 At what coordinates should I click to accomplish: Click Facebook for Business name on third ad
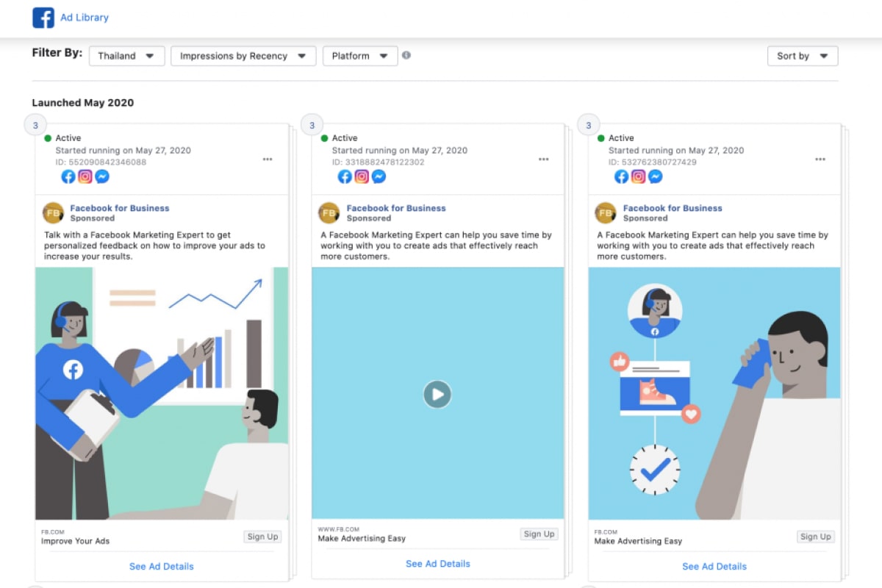673,208
